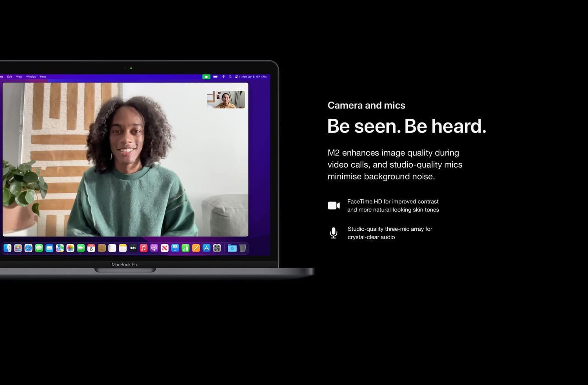Launch Messages app in dock

[39, 248]
